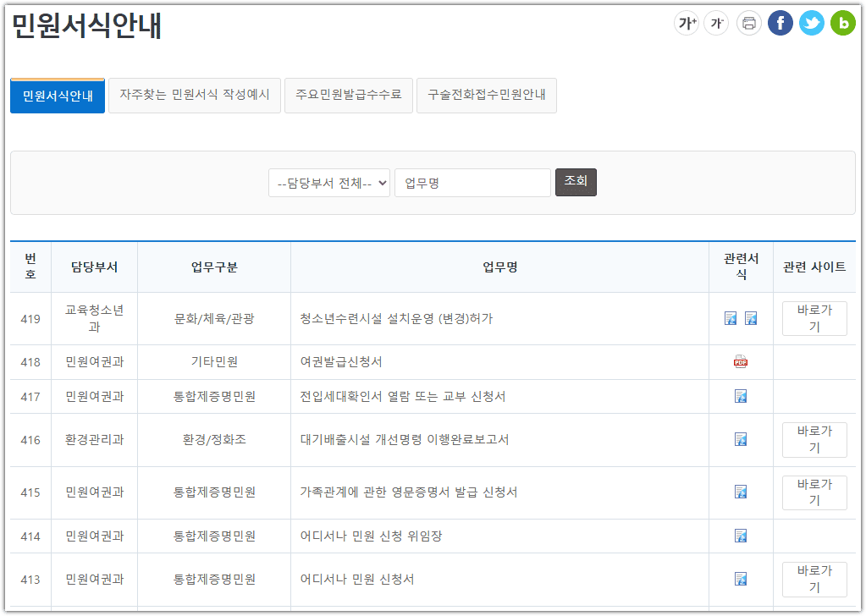Click the Facebook share icon
Viewport: 866px width, 616px height.
(x=779, y=23)
